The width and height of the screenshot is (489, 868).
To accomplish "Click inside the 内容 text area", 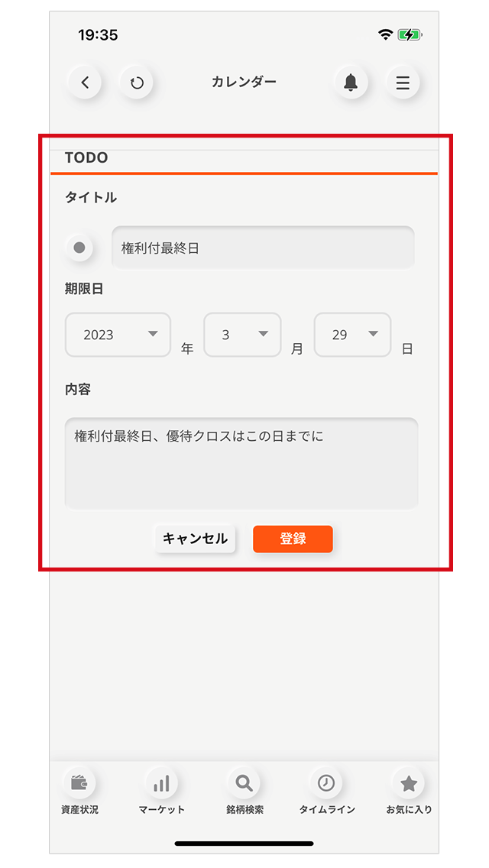I will (241, 463).
